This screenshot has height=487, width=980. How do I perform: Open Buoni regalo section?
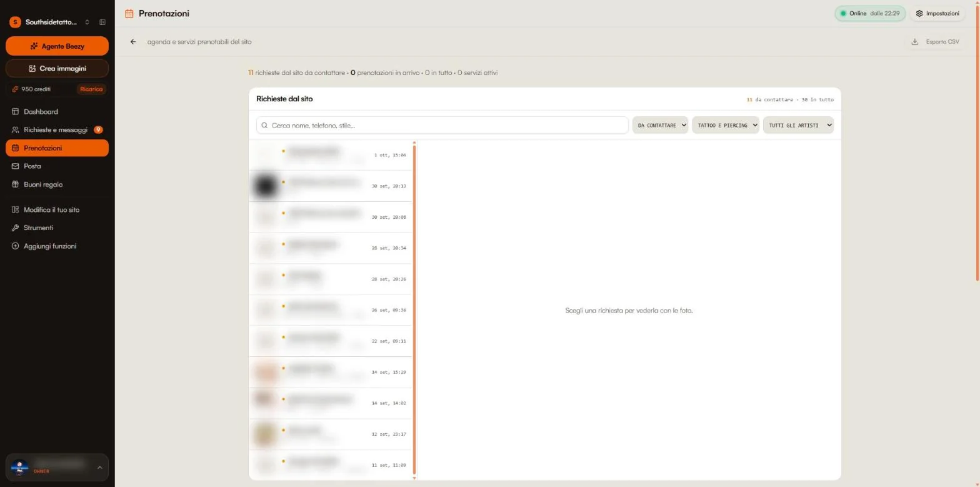(x=57, y=184)
